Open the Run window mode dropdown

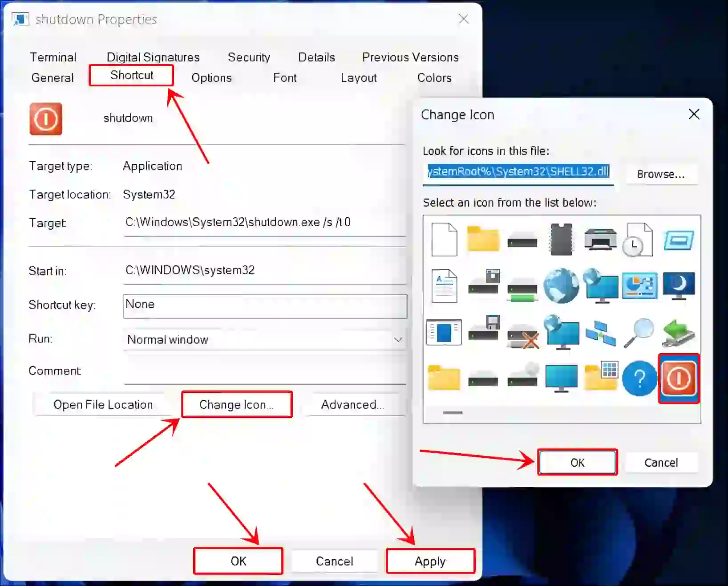265,340
